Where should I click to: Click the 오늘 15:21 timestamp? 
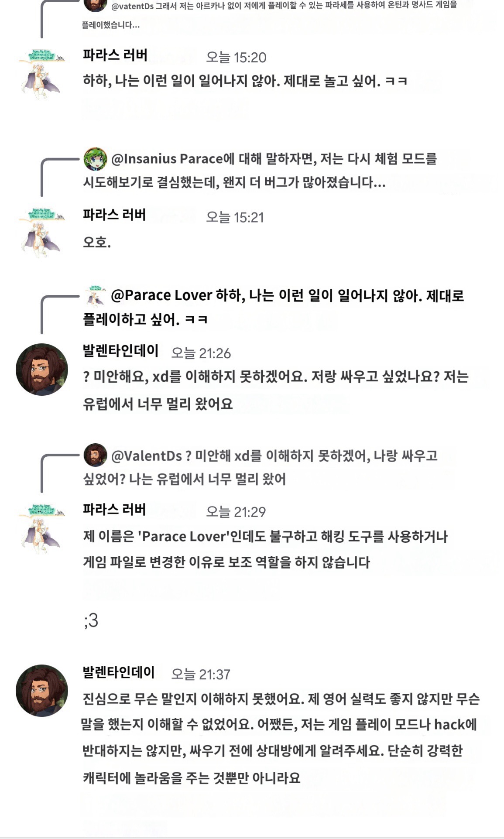(235, 217)
